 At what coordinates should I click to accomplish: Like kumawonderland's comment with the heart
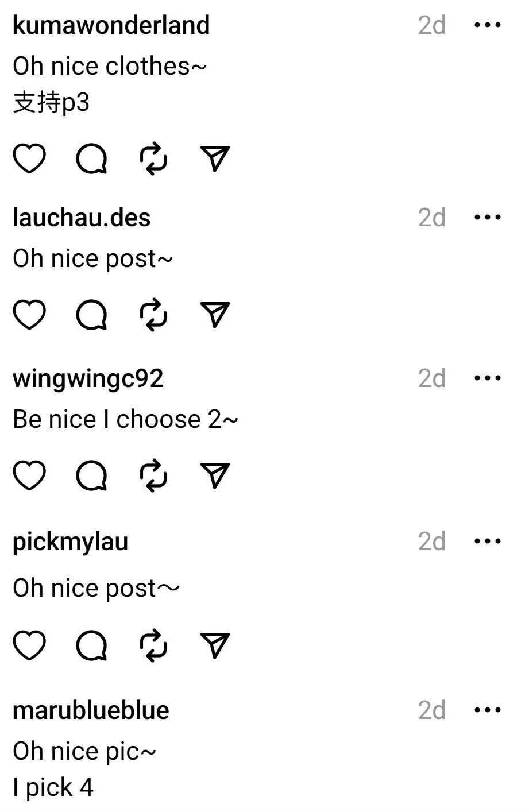[x=29, y=158]
